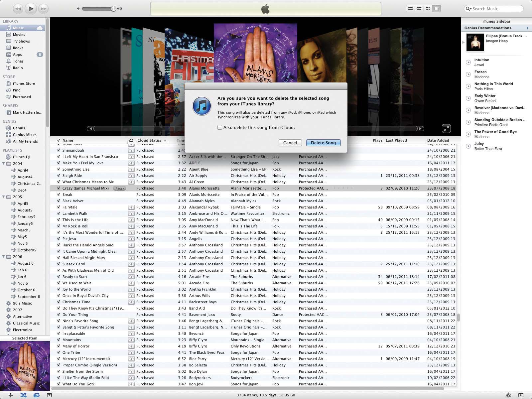Open Purchased list in Store section
This screenshot has height=399, width=532.
22,97
